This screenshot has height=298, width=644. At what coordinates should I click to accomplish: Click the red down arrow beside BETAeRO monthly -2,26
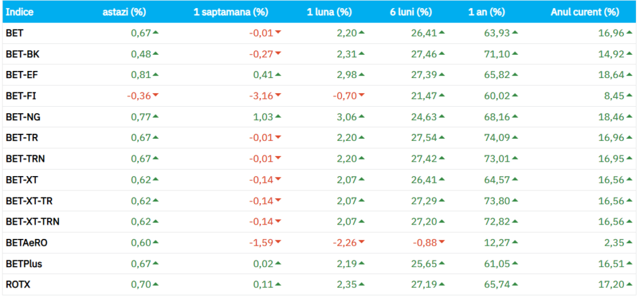[x=361, y=243]
